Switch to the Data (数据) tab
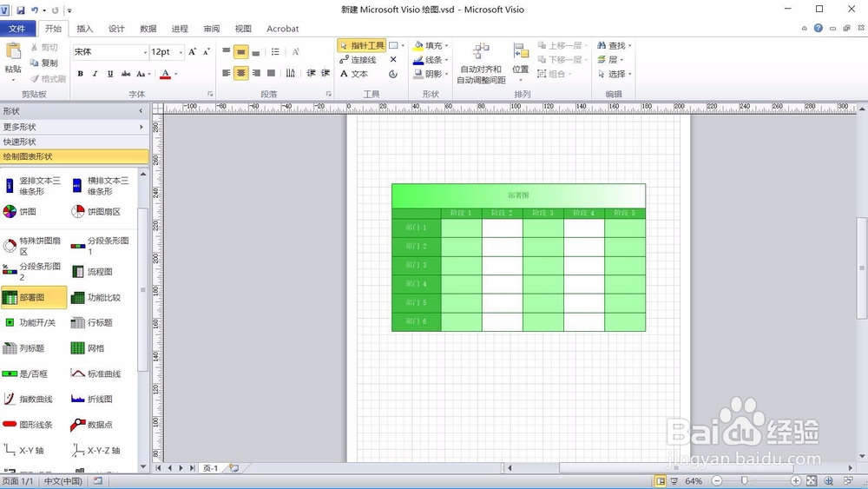The width and height of the screenshot is (868, 489). (x=148, y=29)
